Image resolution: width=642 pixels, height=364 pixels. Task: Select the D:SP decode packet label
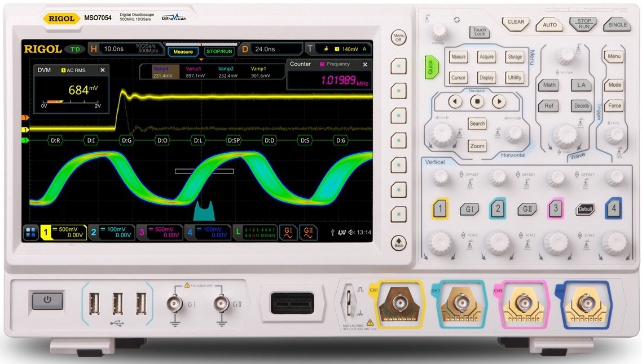coord(234,140)
